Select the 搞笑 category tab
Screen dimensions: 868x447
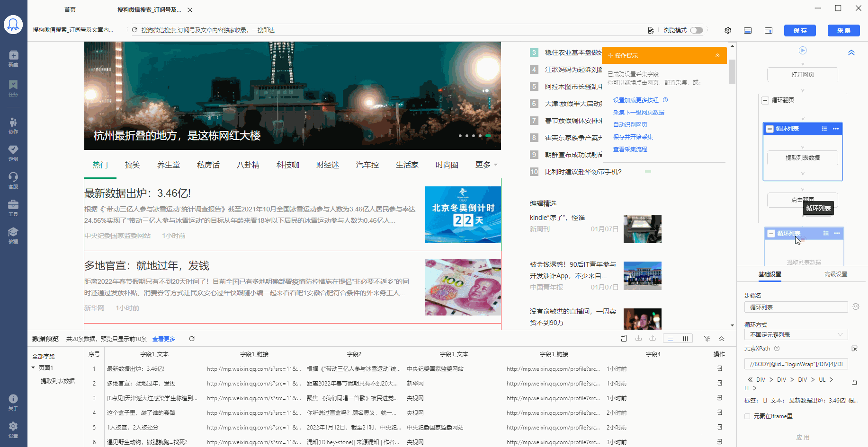[x=133, y=165]
